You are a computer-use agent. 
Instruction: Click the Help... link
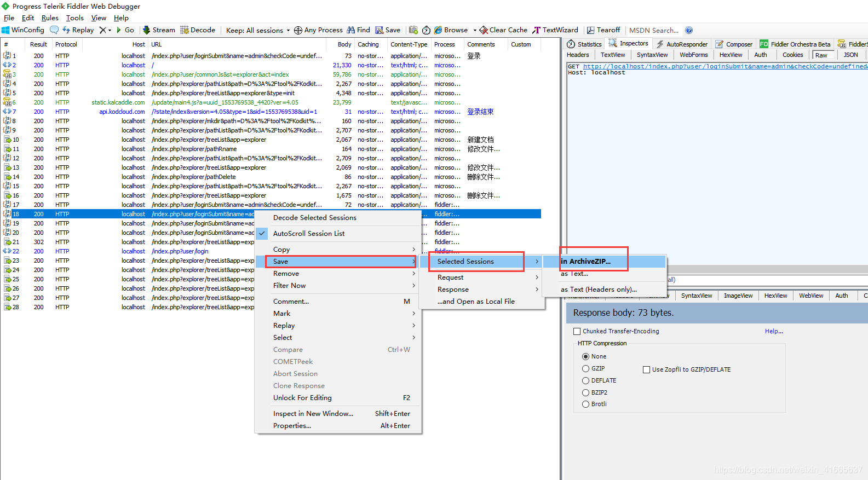click(774, 331)
